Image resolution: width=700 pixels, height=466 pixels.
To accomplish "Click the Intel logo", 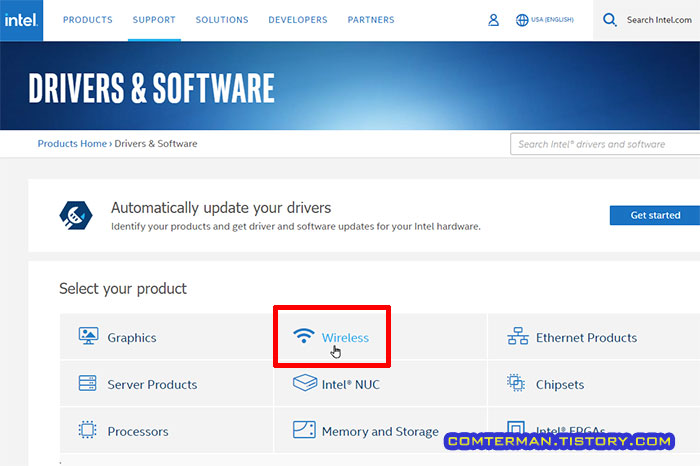I will 21,20.
